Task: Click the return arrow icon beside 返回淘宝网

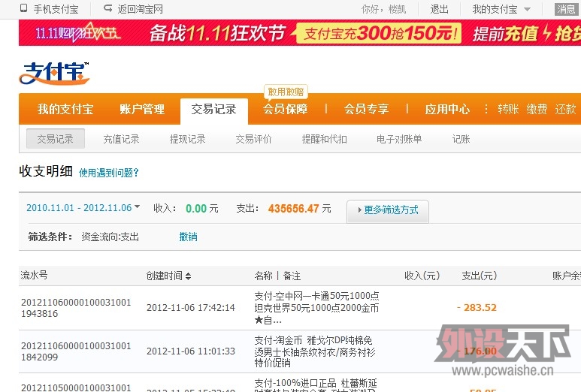Action: click(107, 8)
